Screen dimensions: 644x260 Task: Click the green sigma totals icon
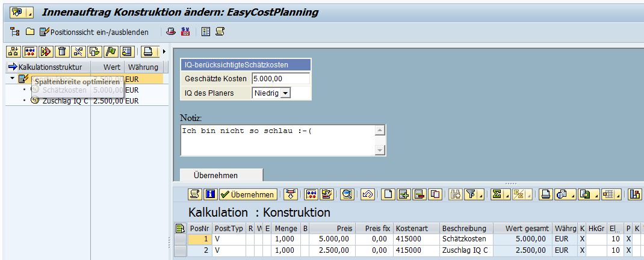pos(497,194)
